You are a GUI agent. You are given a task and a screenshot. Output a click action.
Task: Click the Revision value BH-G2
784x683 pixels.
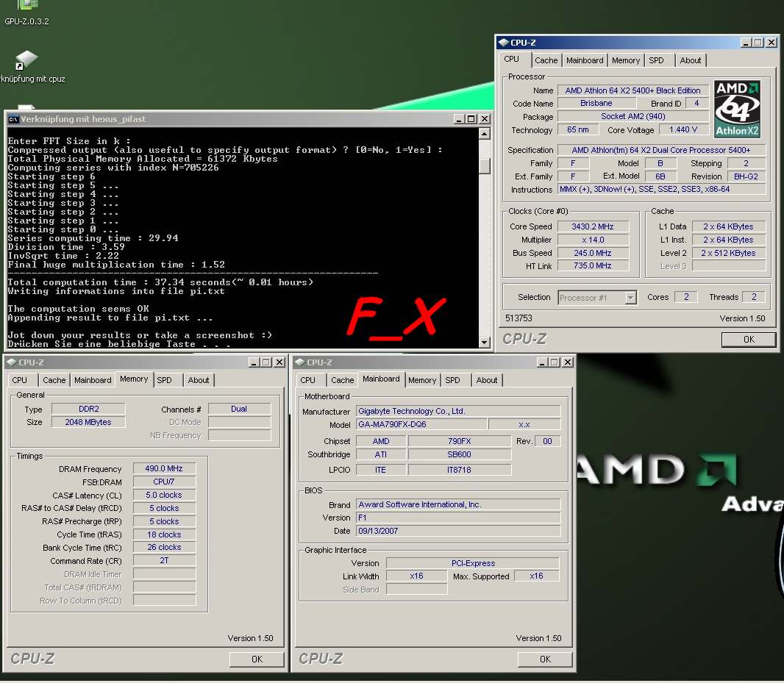point(746,176)
